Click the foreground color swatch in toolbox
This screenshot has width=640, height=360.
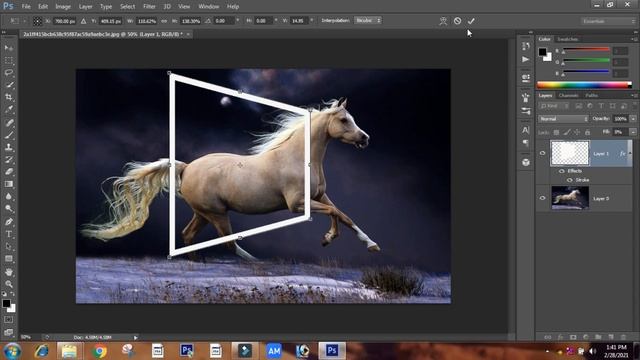pyautogui.click(x=6, y=303)
